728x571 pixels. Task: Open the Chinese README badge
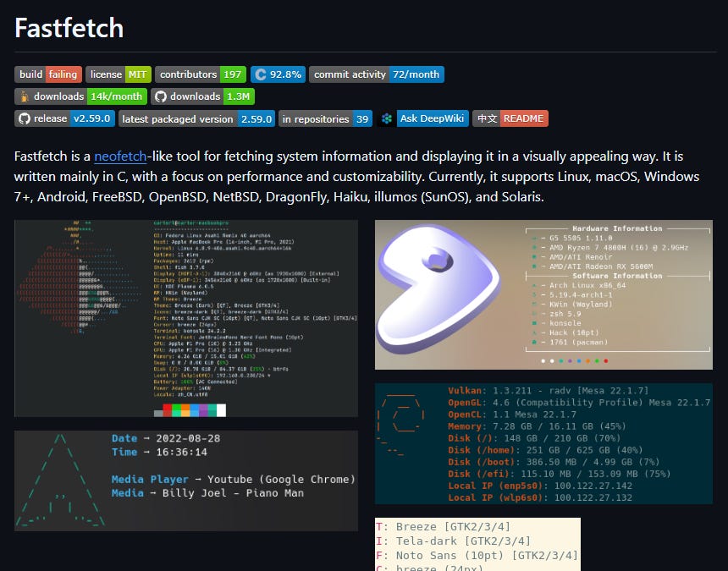click(x=510, y=118)
